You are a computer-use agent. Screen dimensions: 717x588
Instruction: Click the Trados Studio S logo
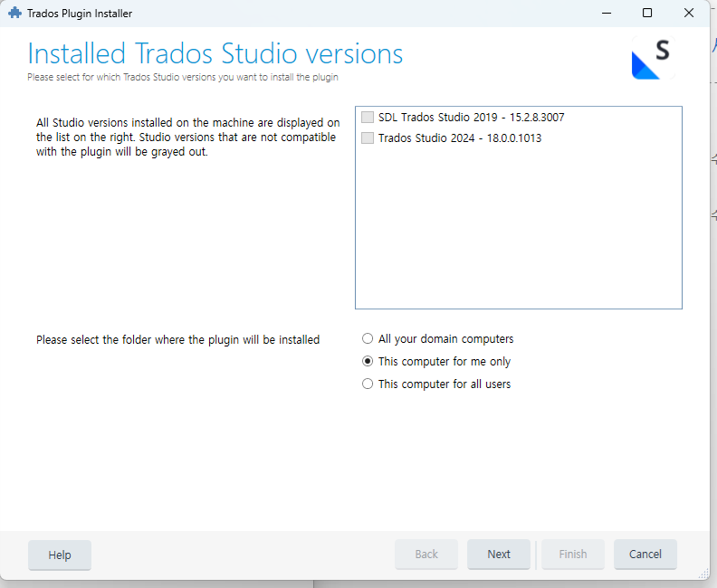653,59
